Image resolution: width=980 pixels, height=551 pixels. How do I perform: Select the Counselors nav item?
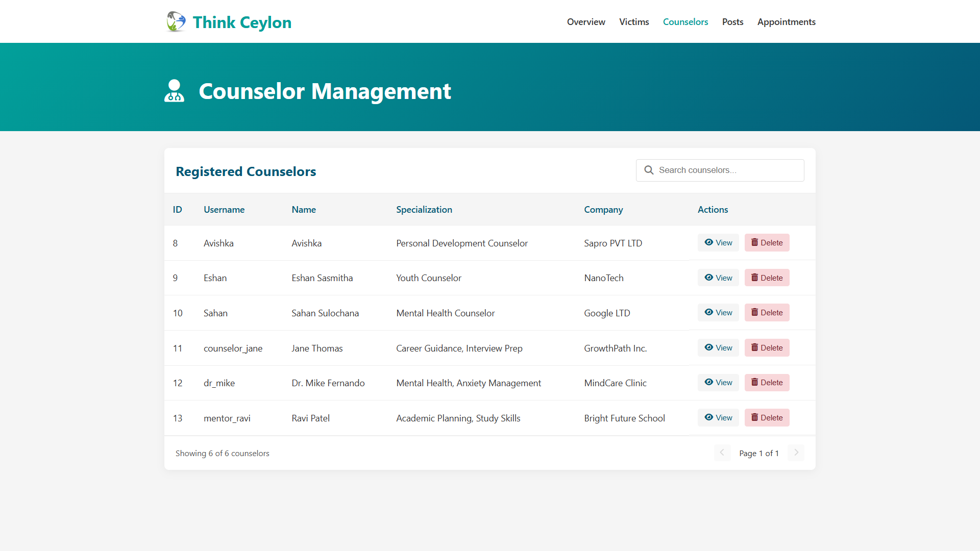685,22
